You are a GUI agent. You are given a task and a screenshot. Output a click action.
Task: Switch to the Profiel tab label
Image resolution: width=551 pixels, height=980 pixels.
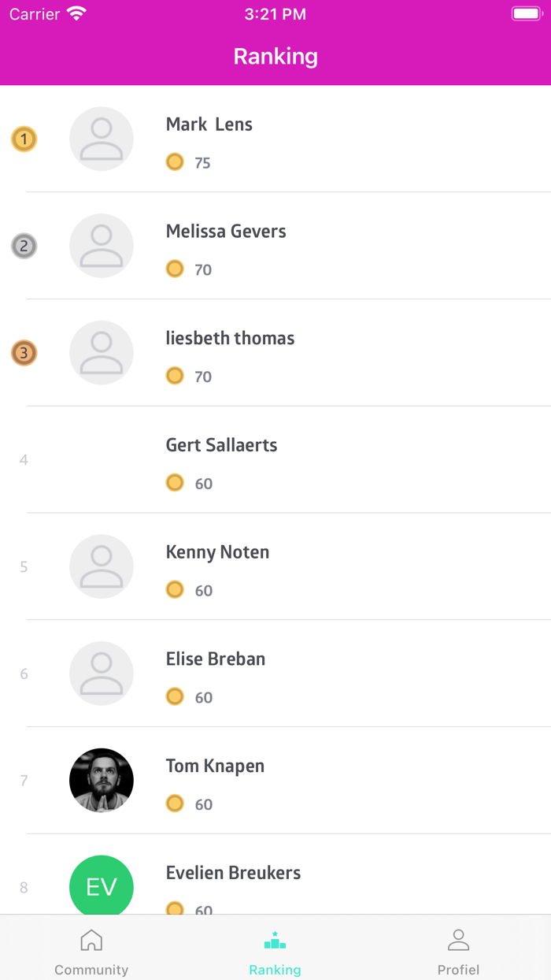point(458,970)
